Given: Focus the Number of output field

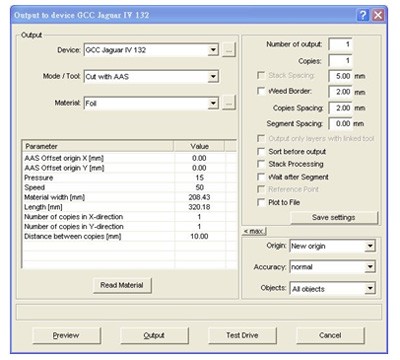Looking at the screenshot, I should point(340,44).
